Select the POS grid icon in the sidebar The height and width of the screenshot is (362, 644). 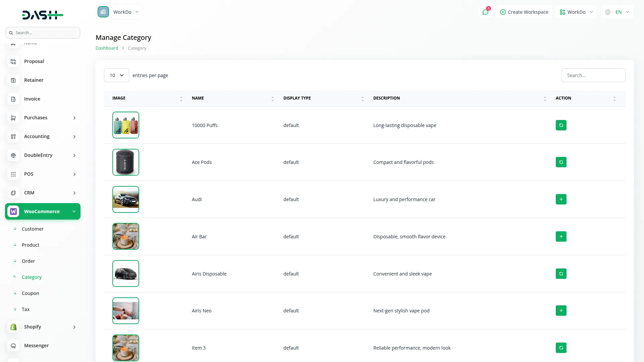click(x=13, y=174)
